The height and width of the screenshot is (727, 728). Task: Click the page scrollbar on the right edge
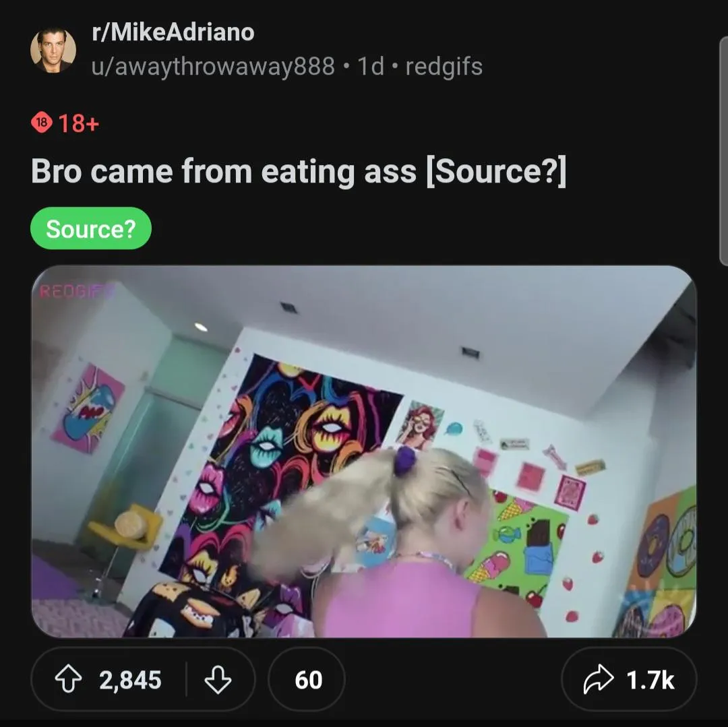tap(723, 152)
